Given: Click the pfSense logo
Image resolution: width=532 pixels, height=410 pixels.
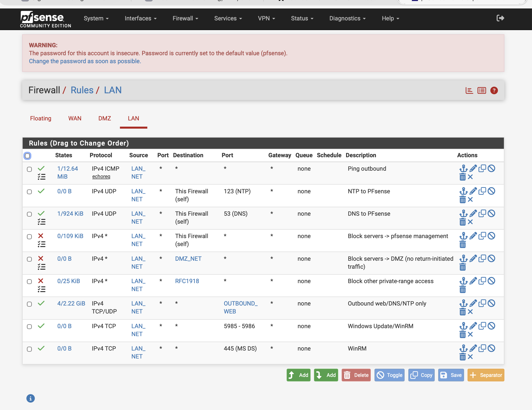Looking at the screenshot, I should click(46, 19).
